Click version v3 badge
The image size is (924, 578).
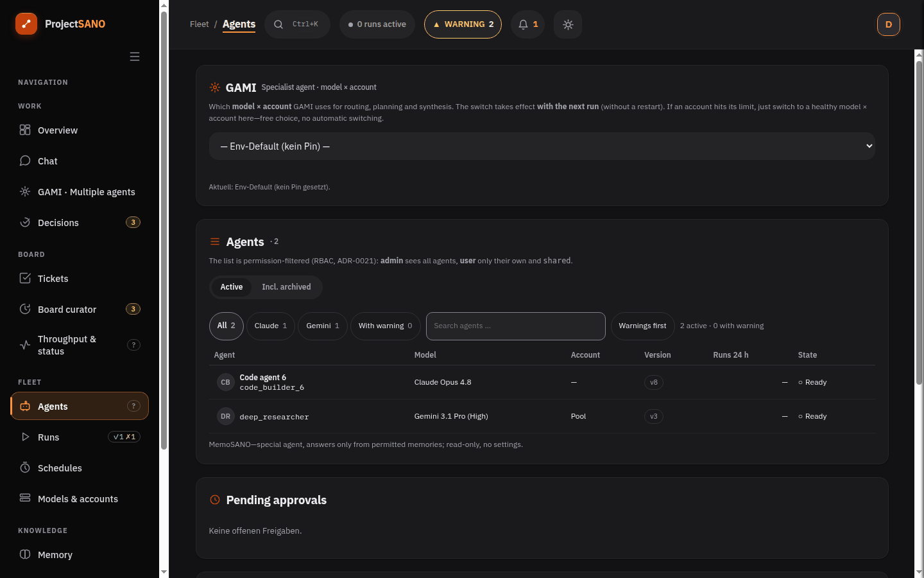tap(654, 416)
